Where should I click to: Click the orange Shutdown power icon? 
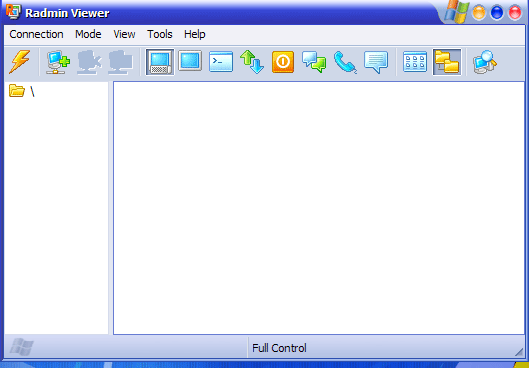pyautogui.click(x=283, y=62)
